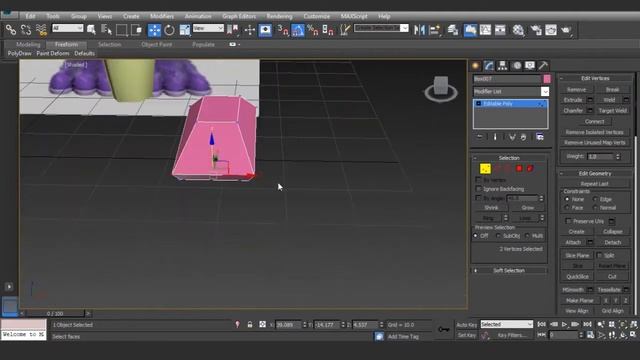Click the Bind to Space Warp icon
The height and width of the screenshot is (360, 640).
click(41, 30)
